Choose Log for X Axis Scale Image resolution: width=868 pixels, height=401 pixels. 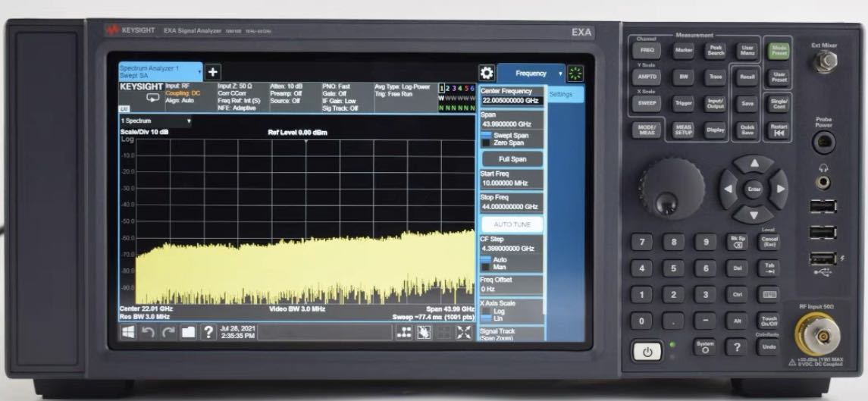click(499, 311)
